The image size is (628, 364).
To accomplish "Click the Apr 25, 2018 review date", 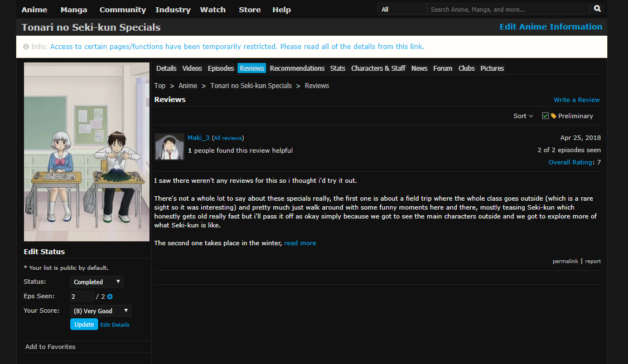I will [581, 138].
